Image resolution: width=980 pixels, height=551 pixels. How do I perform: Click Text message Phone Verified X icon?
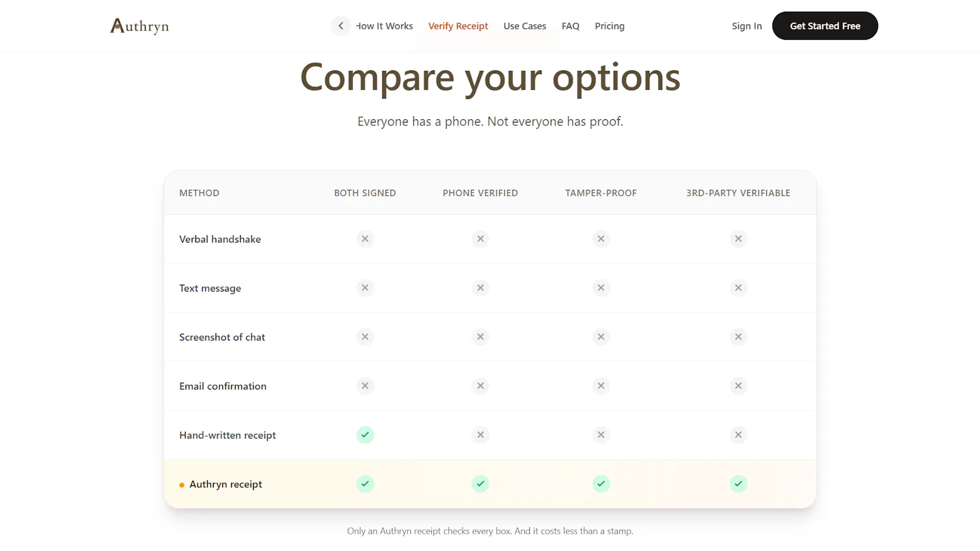480,288
